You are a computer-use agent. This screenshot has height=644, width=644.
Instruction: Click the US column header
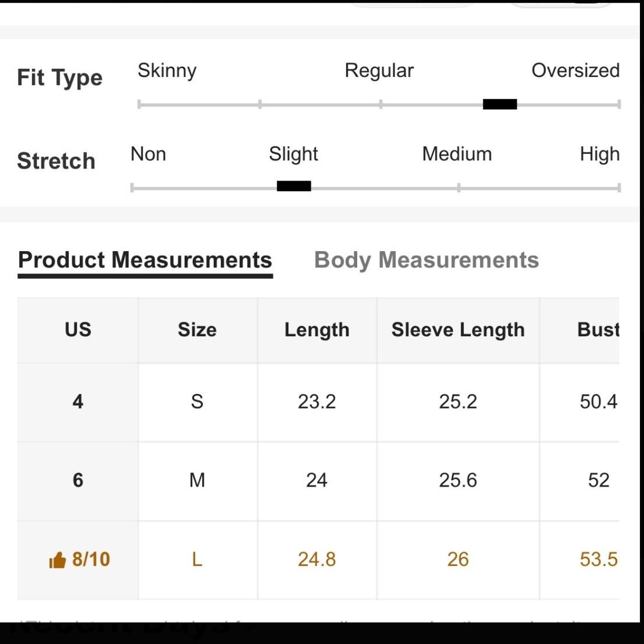[x=78, y=330]
